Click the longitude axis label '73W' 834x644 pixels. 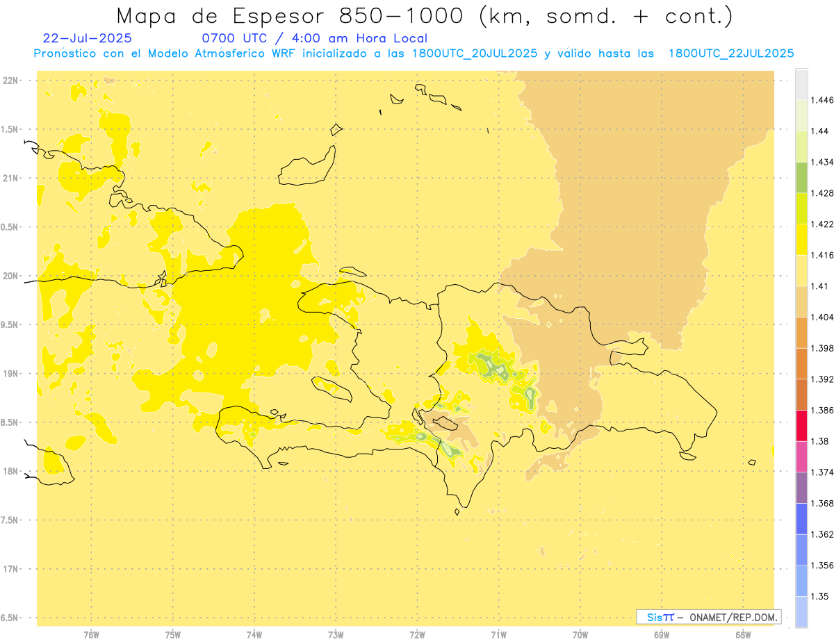tap(336, 634)
